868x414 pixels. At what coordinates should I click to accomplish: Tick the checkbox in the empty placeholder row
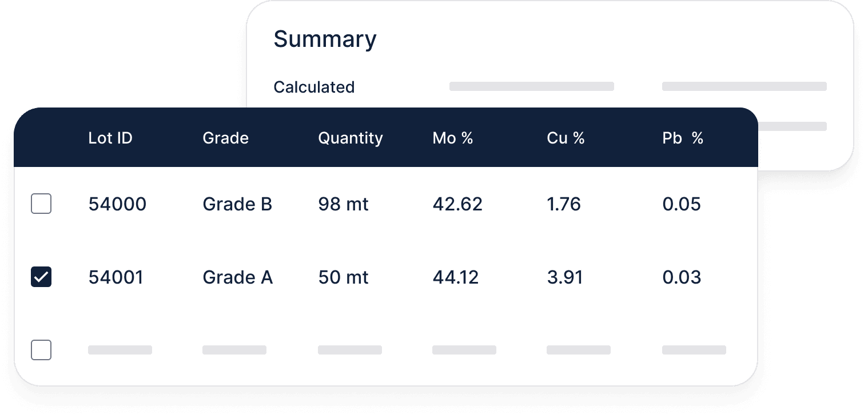tap(41, 350)
